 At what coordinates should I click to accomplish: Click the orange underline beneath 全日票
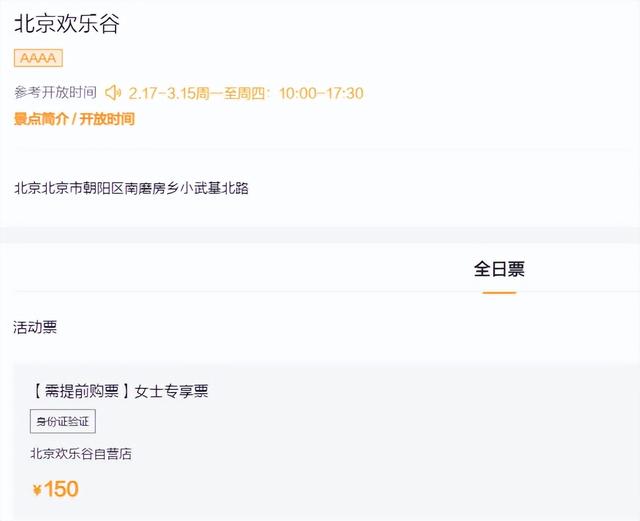(x=499, y=292)
